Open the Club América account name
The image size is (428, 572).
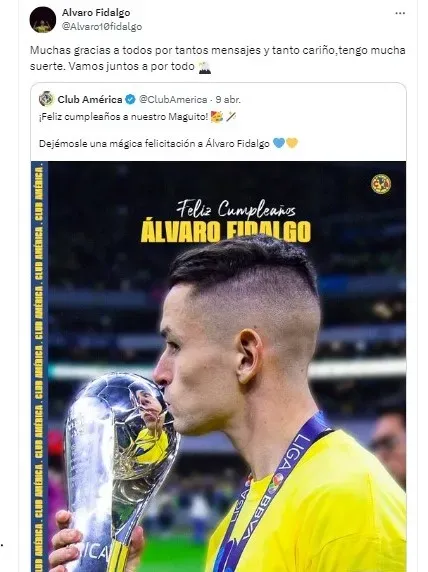pyautogui.click(x=90, y=99)
